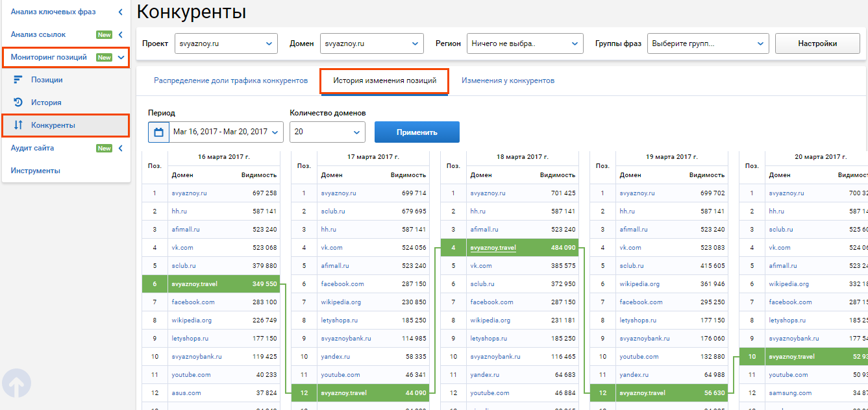Viewport: 868px width, 410px height.
Task: Open sclub.ru link in 17 марта column
Action: pos(332,211)
